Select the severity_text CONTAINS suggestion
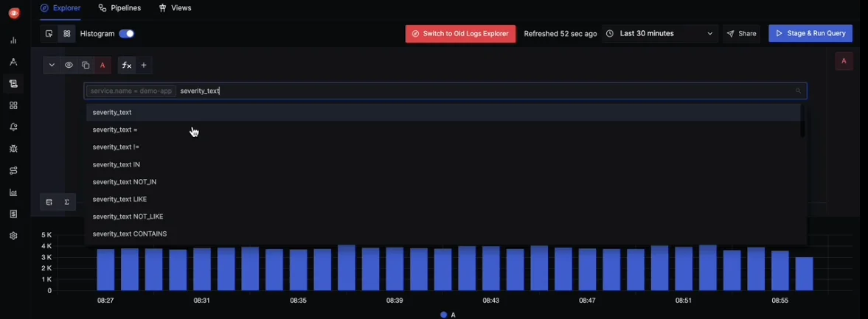This screenshot has width=868, height=319. click(130, 234)
